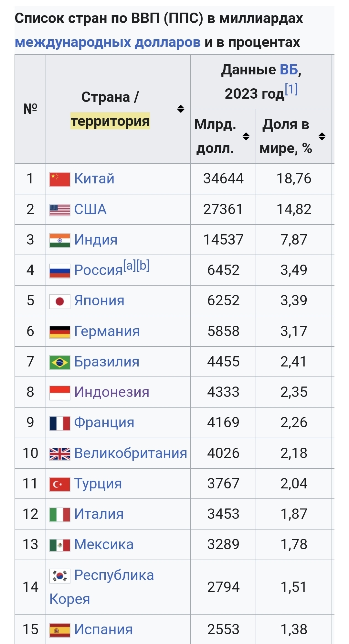Sort table by Млрд. долл. column

pyautogui.click(x=246, y=136)
